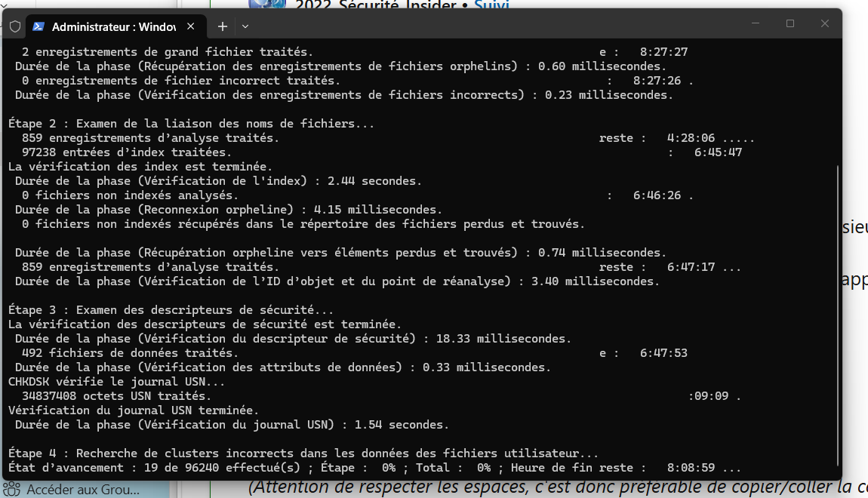This screenshot has width=868, height=498.
Task: Click the 'Vérification du journal USN) : 1.54 secondes' line
Action: tap(232, 425)
